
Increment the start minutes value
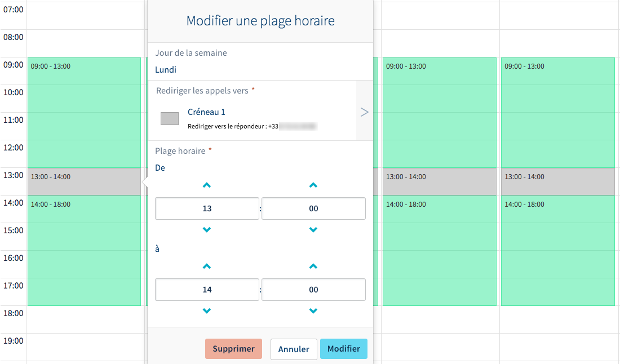click(x=313, y=185)
